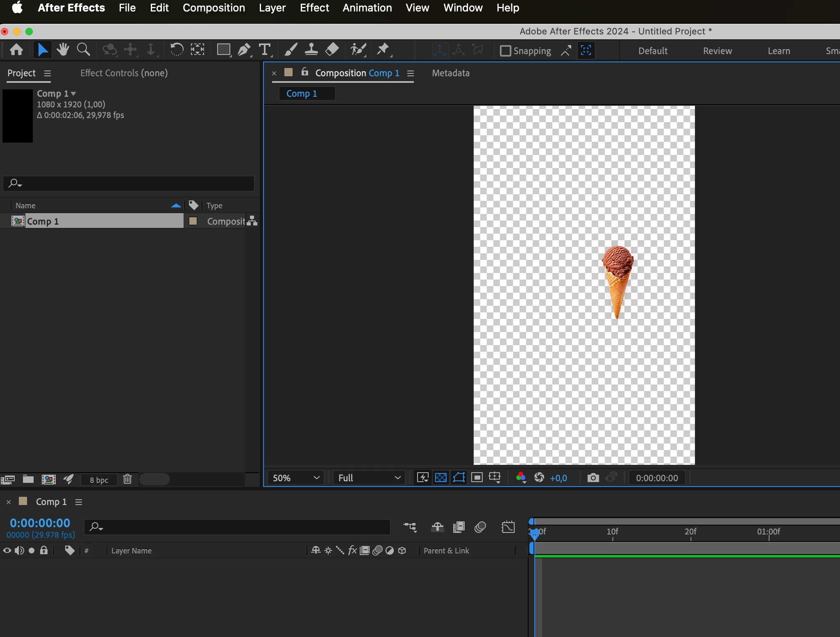Select the Pen tool
The height and width of the screenshot is (637, 840).
tap(244, 50)
